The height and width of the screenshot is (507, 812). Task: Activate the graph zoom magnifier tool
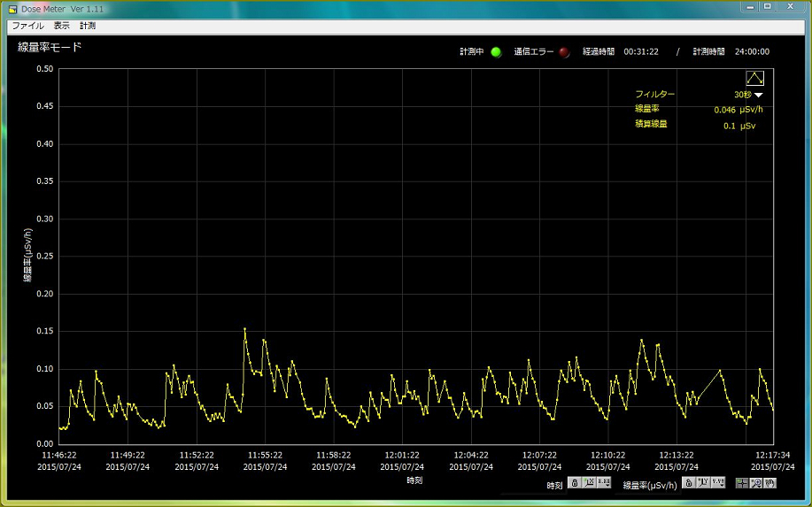(756, 482)
